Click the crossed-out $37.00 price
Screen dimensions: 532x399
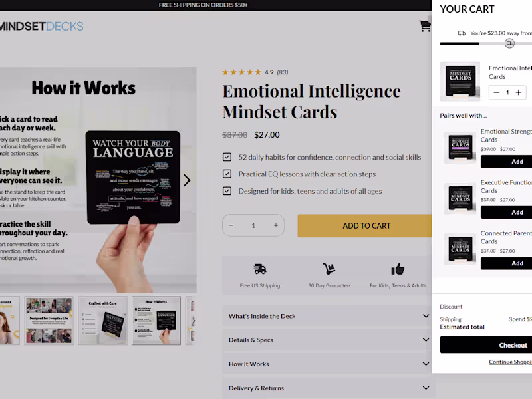(x=235, y=135)
